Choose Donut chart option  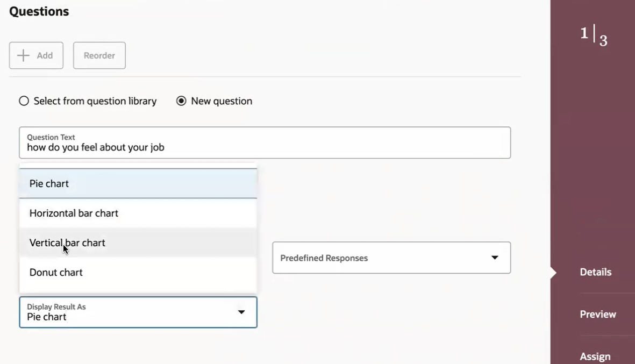pyautogui.click(x=138, y=272)
